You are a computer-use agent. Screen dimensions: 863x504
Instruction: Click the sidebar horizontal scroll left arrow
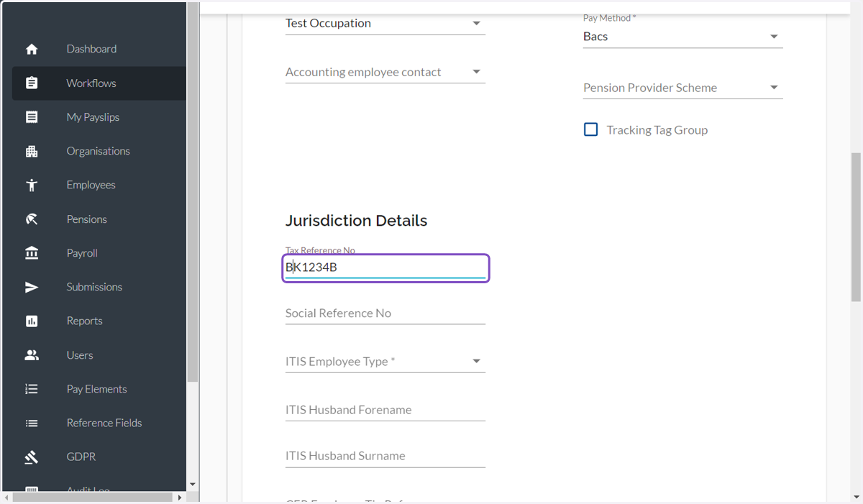(x=7, y=497)
